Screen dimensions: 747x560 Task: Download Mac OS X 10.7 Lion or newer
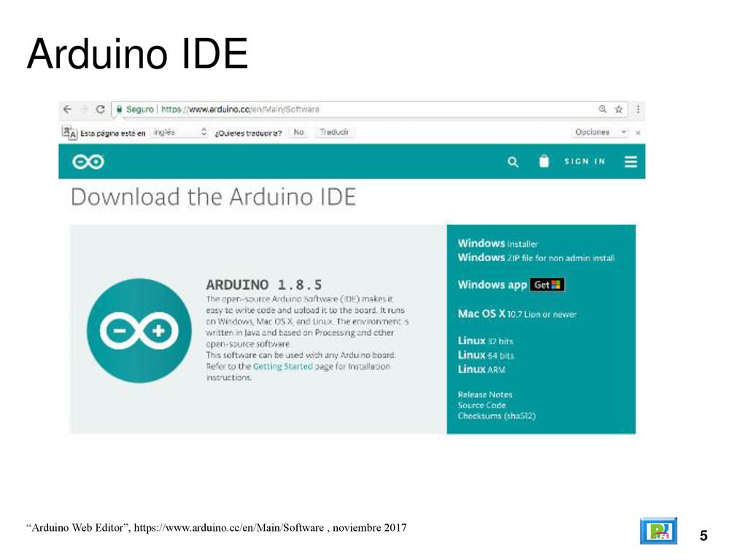coord(517,314)
